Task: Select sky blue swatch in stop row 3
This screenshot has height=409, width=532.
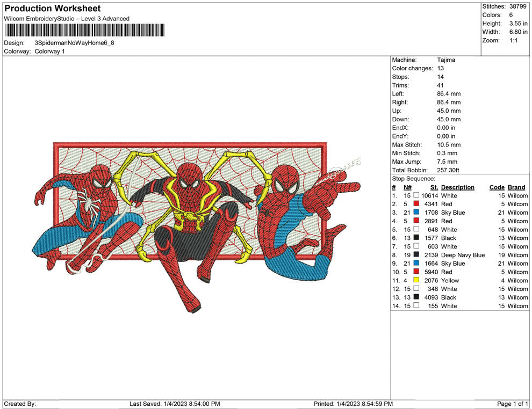Action: pyautogui.click(x=416, y=212)
